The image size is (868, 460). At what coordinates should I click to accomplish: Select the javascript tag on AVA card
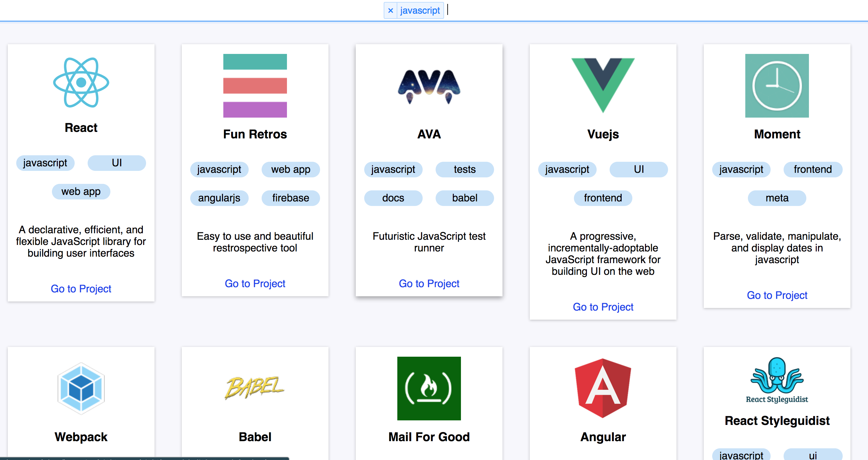tap(393, 169)
